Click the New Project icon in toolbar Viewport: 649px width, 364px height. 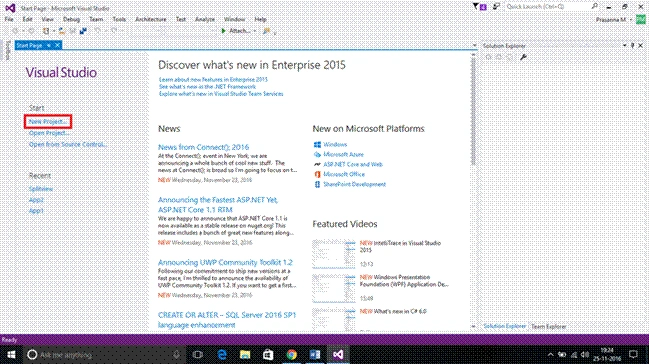coord(46,31)
